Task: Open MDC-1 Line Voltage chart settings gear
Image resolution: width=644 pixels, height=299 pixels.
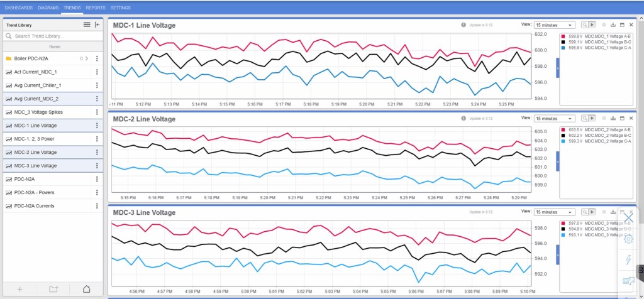Action: pyautogui.click(x=604, y=24)
